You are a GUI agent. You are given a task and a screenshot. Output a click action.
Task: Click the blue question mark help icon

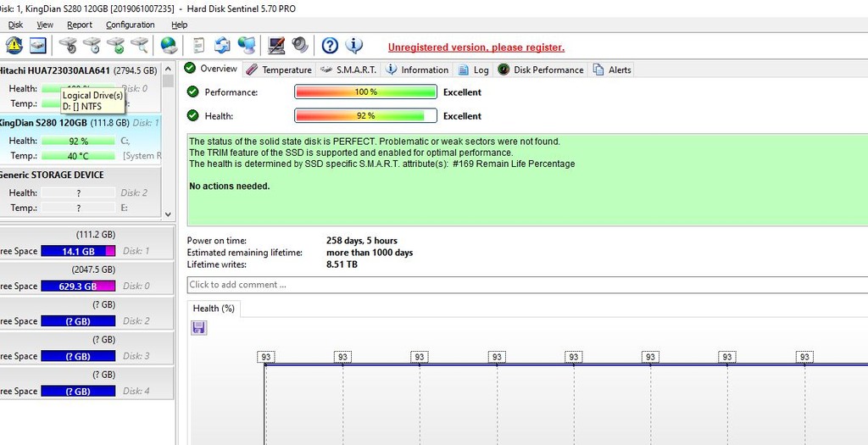330,46
